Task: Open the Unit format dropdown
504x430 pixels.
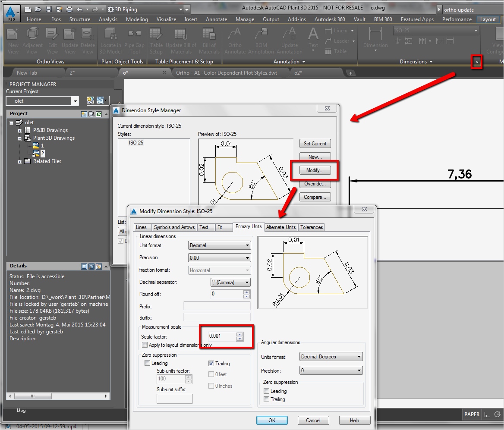Action: click(220, 245)
